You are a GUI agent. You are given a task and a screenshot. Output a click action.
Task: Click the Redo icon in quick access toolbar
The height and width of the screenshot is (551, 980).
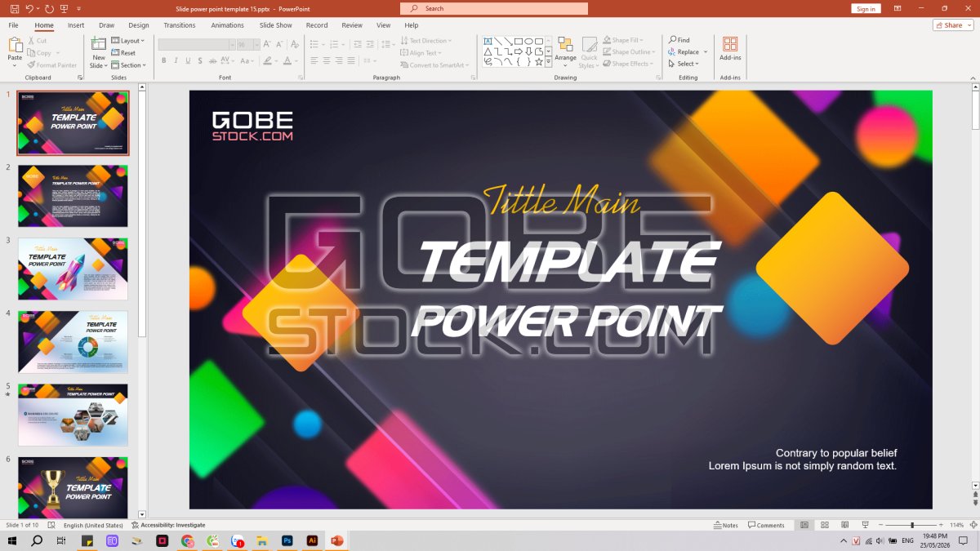click(x=49, y=8)
